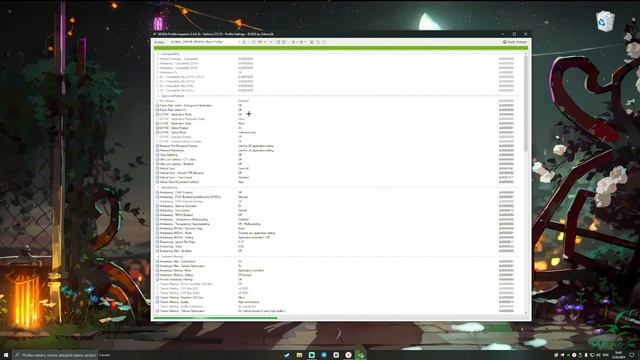Select the Antialiasing Transparency Multisampling row
This screenshot has width=640, height=360.
point(339,219)
